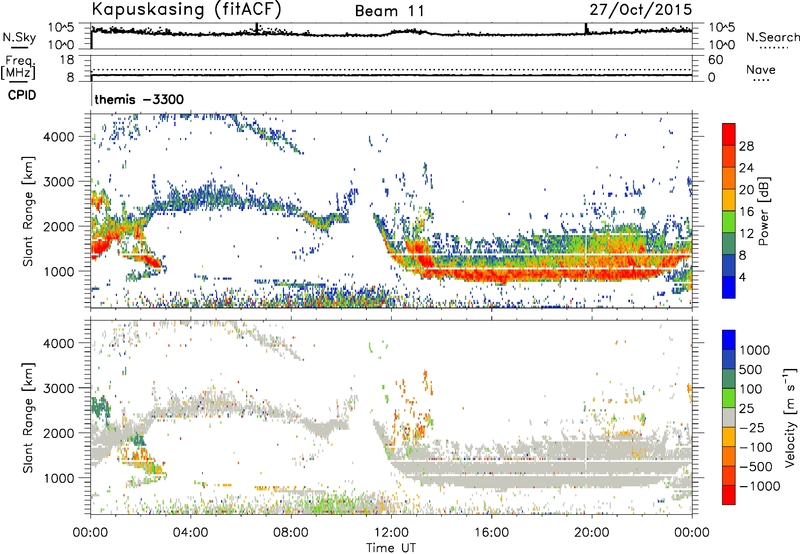The image size is (800, 554).
Task: Click the date '27/Oct/2015'
Action: (641, 10)
